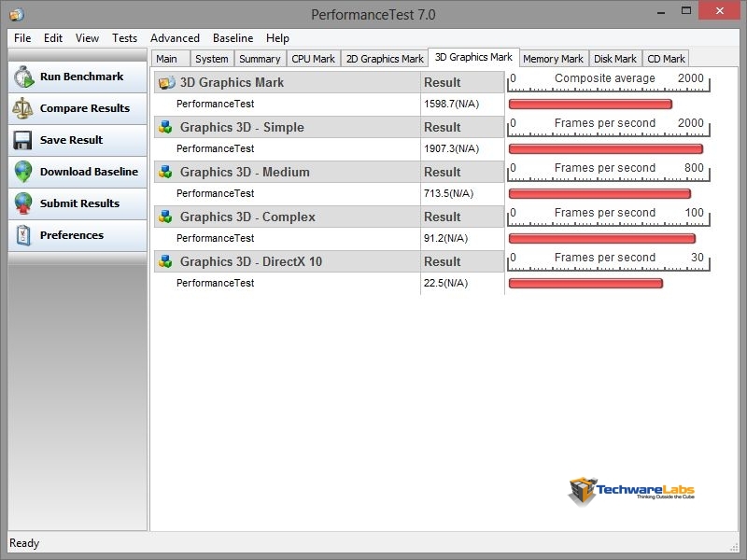Switch to the Memory Mark tab
This screenshot has width=747, height=560.
tap(553, 59)
